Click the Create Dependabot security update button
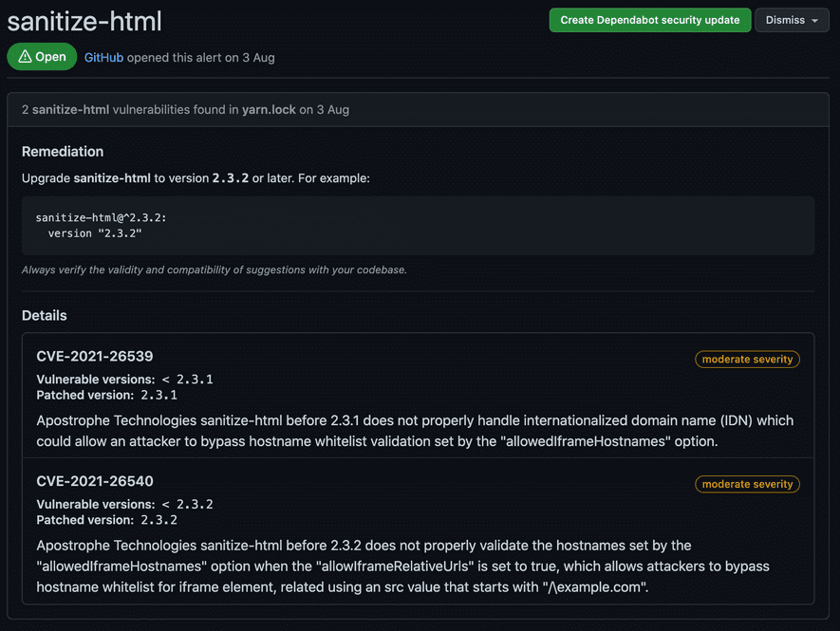The width and height of the screenshot is (840, 631). tap(649, 19)
